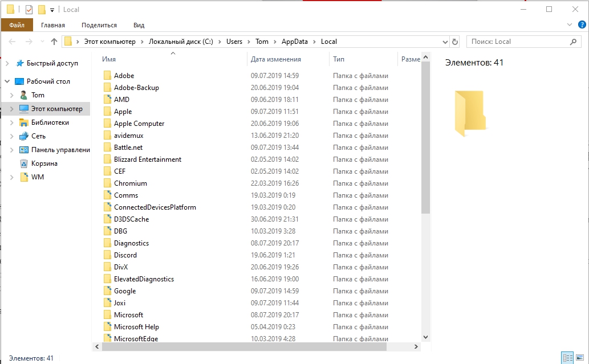The height and width of the screenshot is (364, 589).
Task: Open the address bar history dropdown
Action: [x=445, y=42]
